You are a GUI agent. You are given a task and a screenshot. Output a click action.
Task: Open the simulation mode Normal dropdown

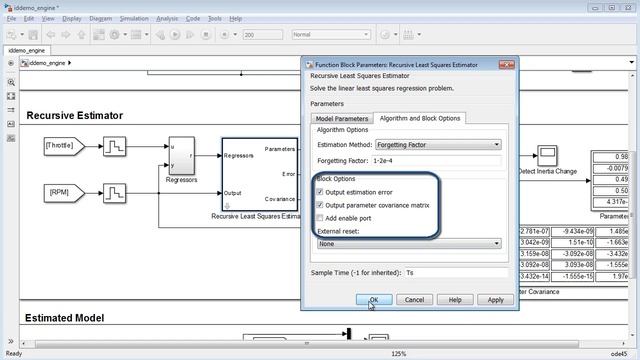(x=331, y=35)
